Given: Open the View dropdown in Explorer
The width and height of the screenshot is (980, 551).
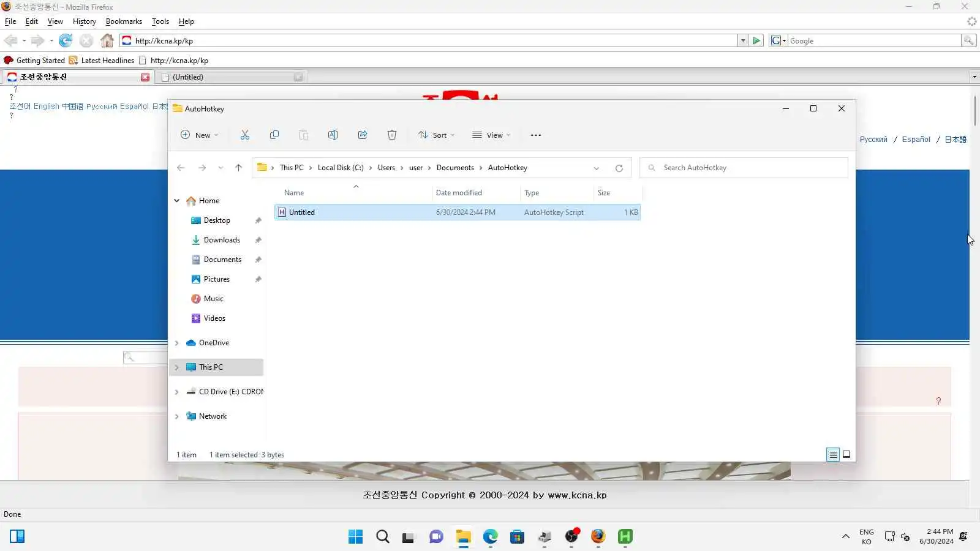Looking at the screenshot, I should click(x=491, y=135).
